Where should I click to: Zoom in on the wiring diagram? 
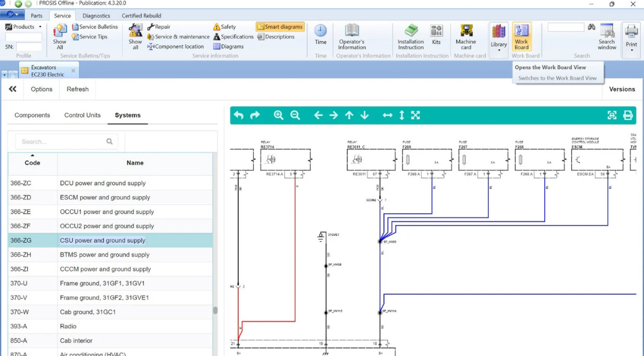pyautogui.click(x=279, y=115)
